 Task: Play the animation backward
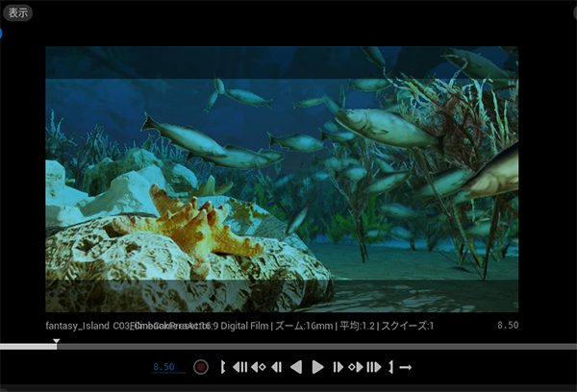pyautogui.click(x=296, y=367)
